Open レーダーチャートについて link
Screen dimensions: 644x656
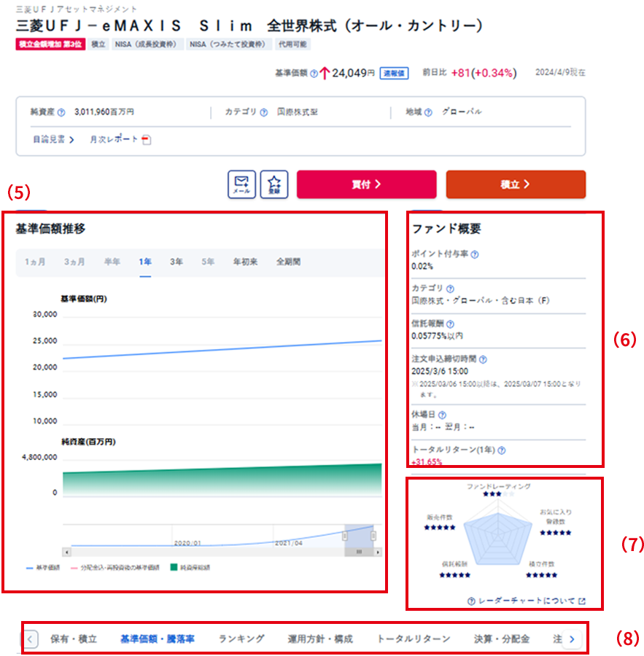coord(527,601)
